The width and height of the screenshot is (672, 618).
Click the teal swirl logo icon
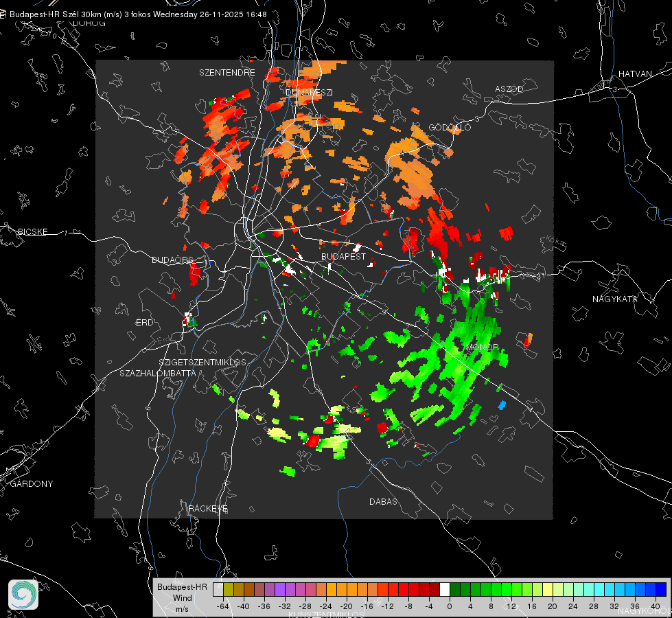click(23, 595)
